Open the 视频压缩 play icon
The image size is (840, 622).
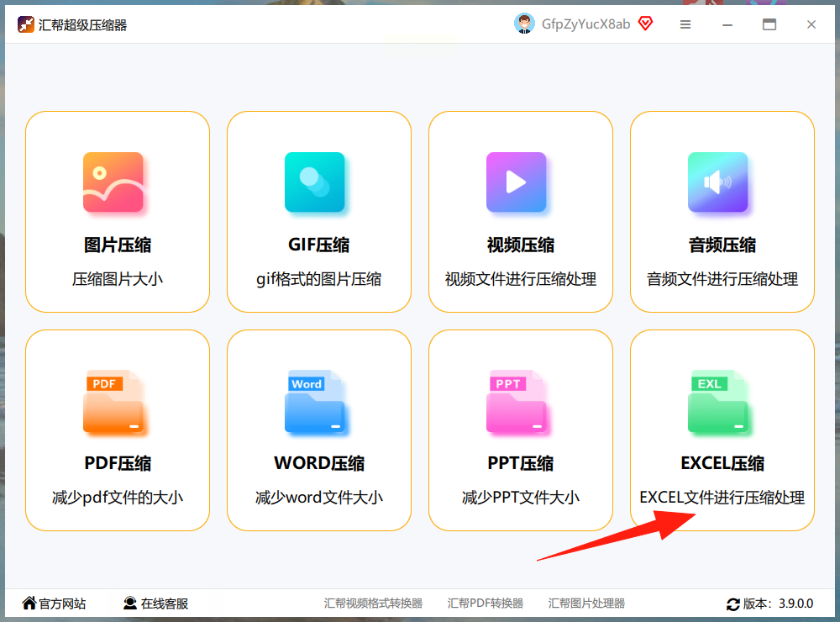click(517, 182)
